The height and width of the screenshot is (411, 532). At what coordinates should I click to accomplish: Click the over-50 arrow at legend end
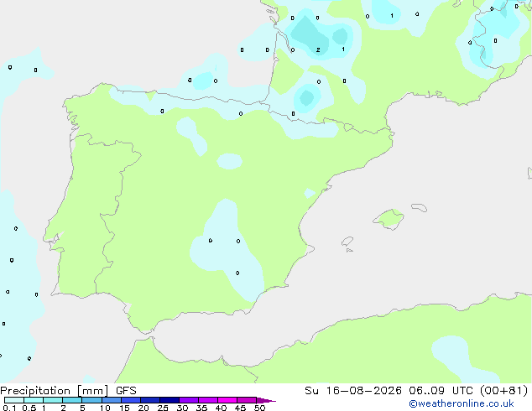[x=266, y=400]
